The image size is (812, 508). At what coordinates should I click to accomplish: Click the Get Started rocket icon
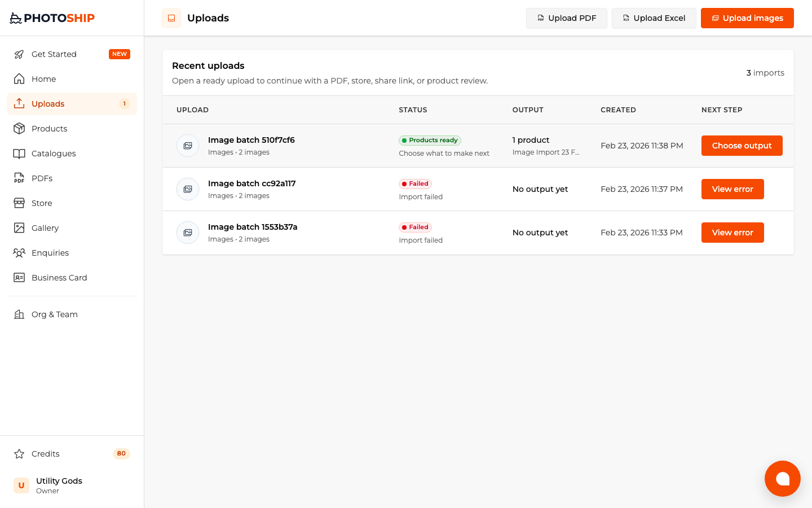[x=19, y=54]
